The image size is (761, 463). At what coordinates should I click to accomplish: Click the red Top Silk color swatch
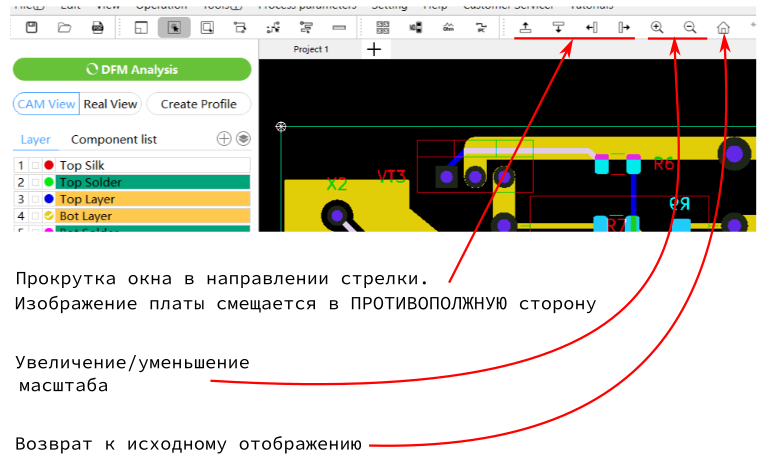tap(48, 165)
